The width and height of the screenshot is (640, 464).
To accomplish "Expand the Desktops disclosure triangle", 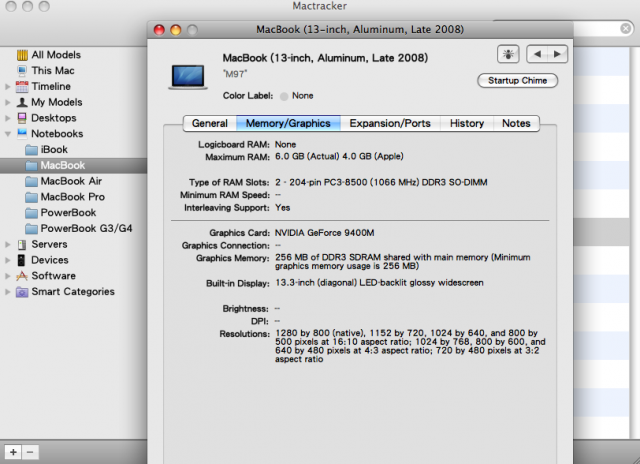I will [x=7, y=118].
